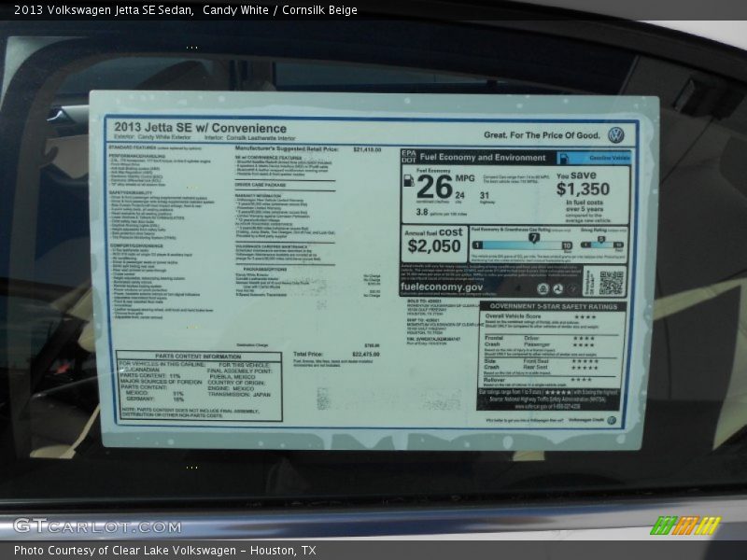Click the 'Warranty Information' section heading
This screenshot has height=560, width=747.
(258, 196)
